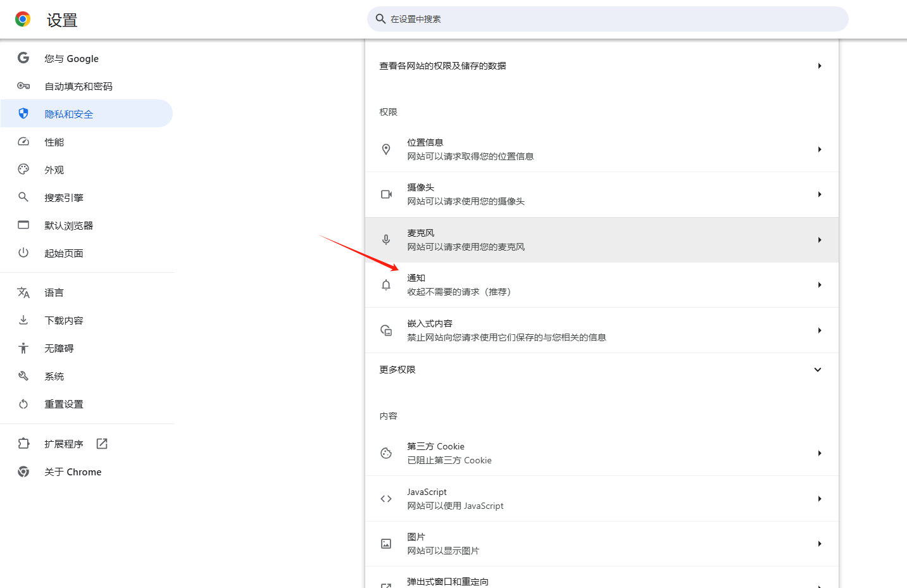
Task: Click the palette icon for appearance
Action: 23,170
